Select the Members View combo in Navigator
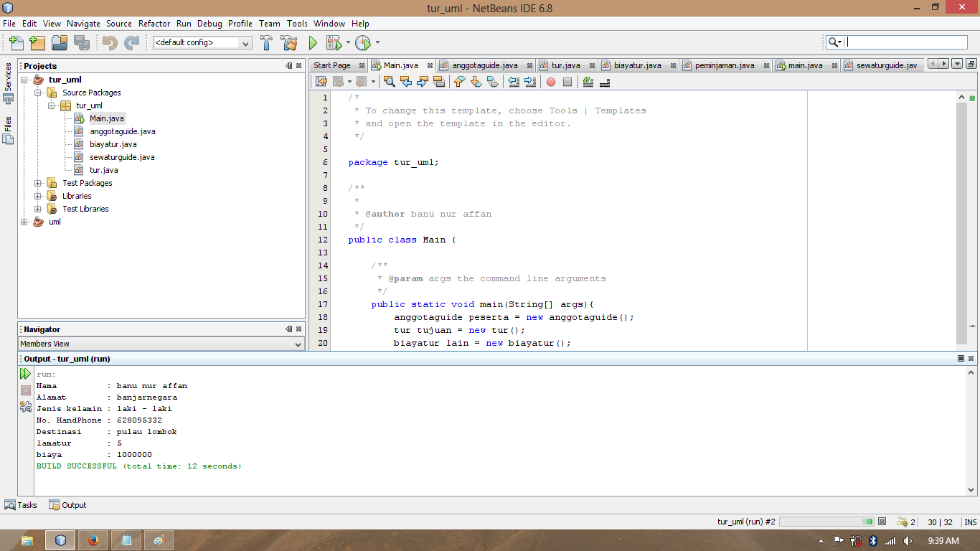Screen dimensions: 980x551 click(x=161, y=344)
